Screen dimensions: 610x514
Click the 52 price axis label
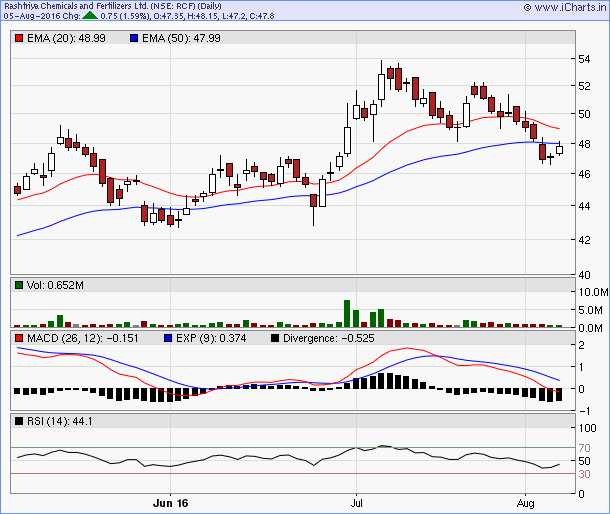584,86
